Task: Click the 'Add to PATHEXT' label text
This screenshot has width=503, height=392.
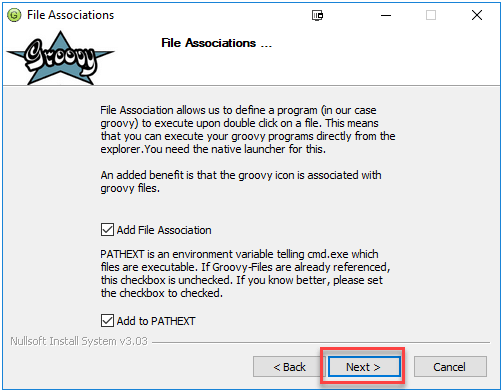Action: coord(156,321)
